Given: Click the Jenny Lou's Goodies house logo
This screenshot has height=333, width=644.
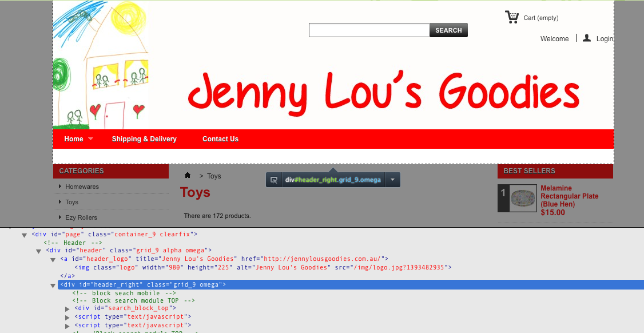Looking at the screenshot, I should (101, 65).
